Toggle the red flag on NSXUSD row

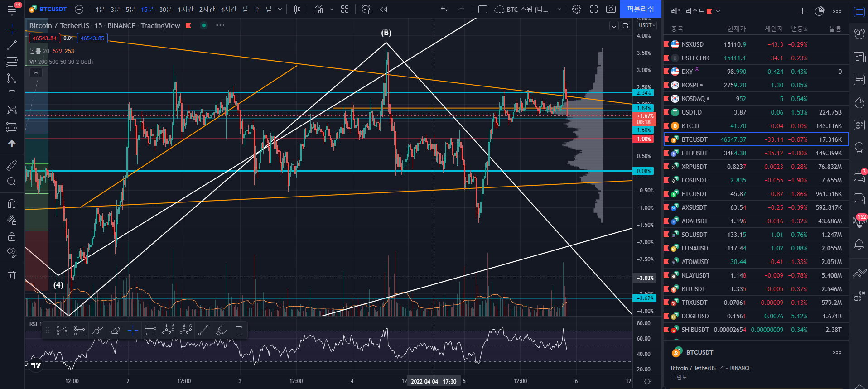tap(666, 44)
